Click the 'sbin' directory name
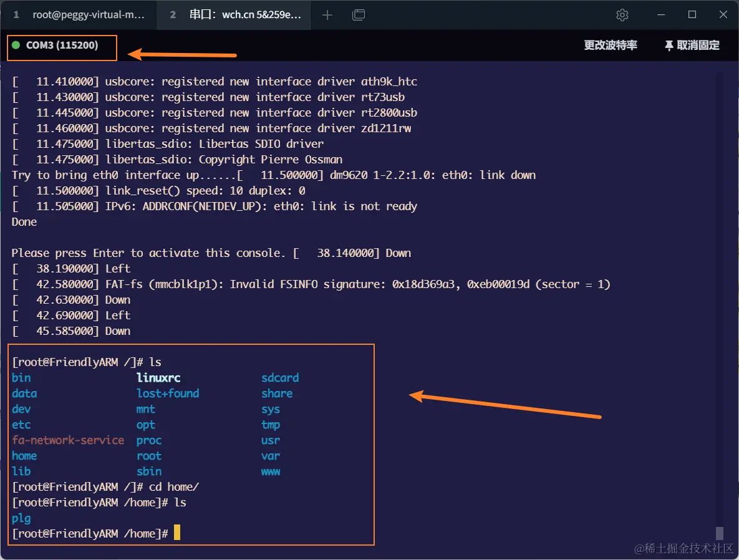The width and height of the screenshot is (739, 560). coord(149,471)
